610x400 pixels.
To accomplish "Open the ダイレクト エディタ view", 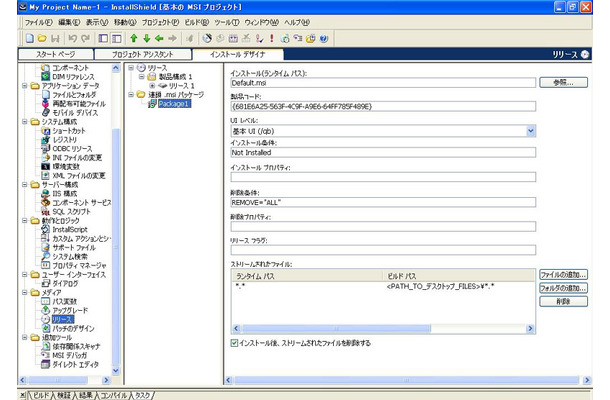I will tap(75, 365).
